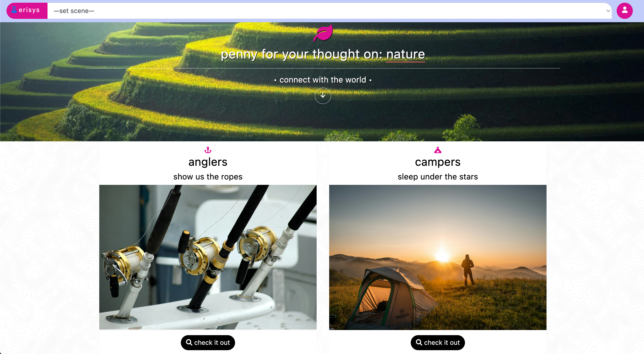Click the underlined nature link in heading
Image resolution: width=644 pixels, height=354 pixels.
(406, 54)
